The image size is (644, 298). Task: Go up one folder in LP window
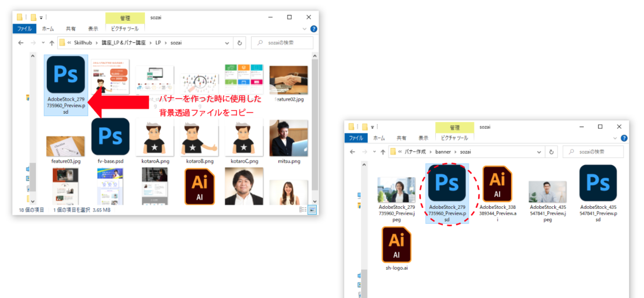(x=52, y=43)
